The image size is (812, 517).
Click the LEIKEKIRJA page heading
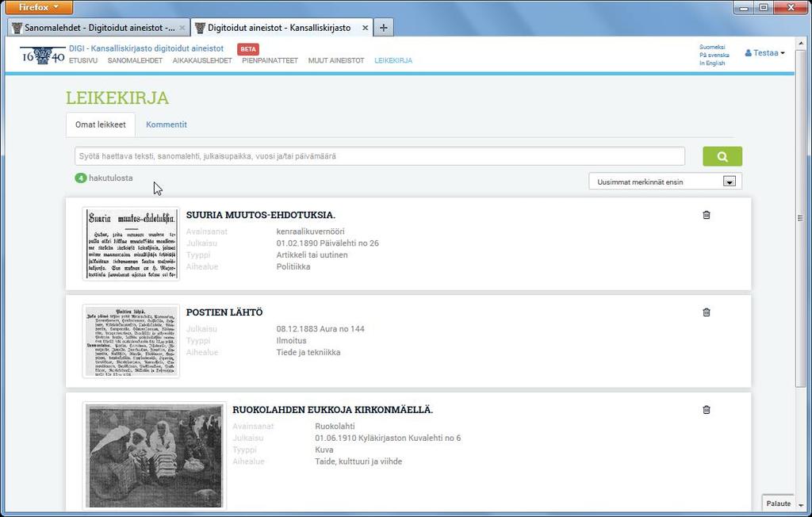tap(117, 98)
